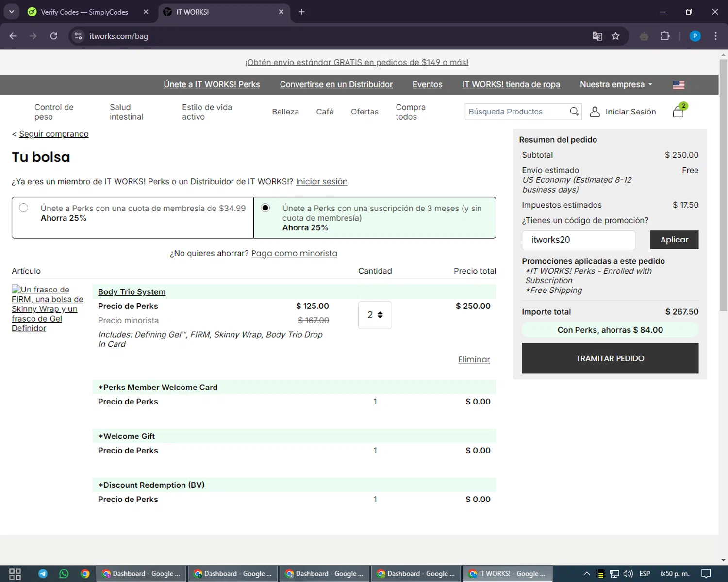The image size is (728, 582).
Task: Open the Compra todos menu
Action: click(411, 112)
